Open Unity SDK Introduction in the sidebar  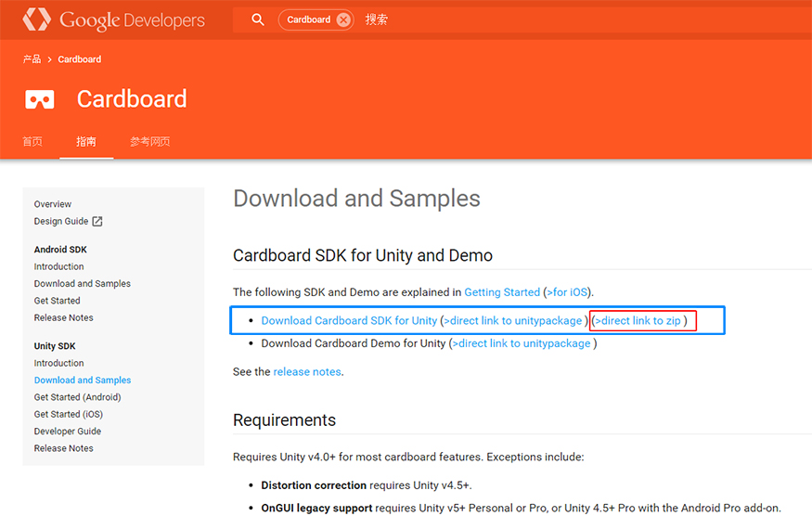pos(59,363)
